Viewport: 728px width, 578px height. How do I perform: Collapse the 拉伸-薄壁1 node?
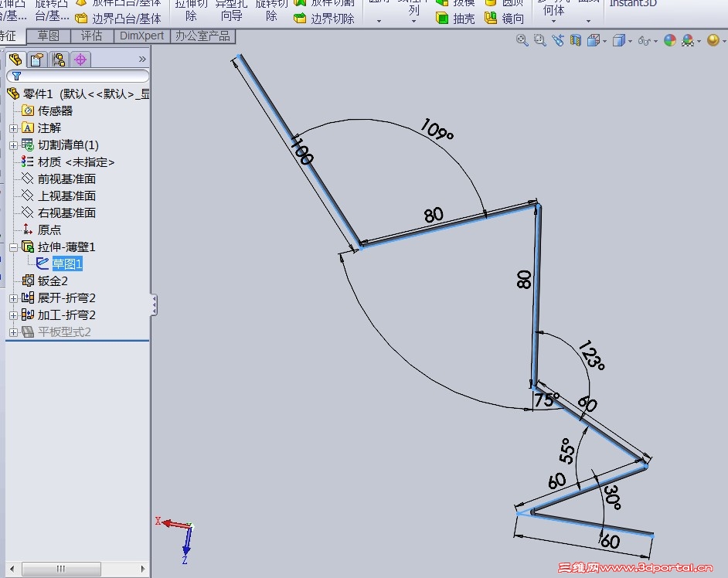[x=13, y=247]
